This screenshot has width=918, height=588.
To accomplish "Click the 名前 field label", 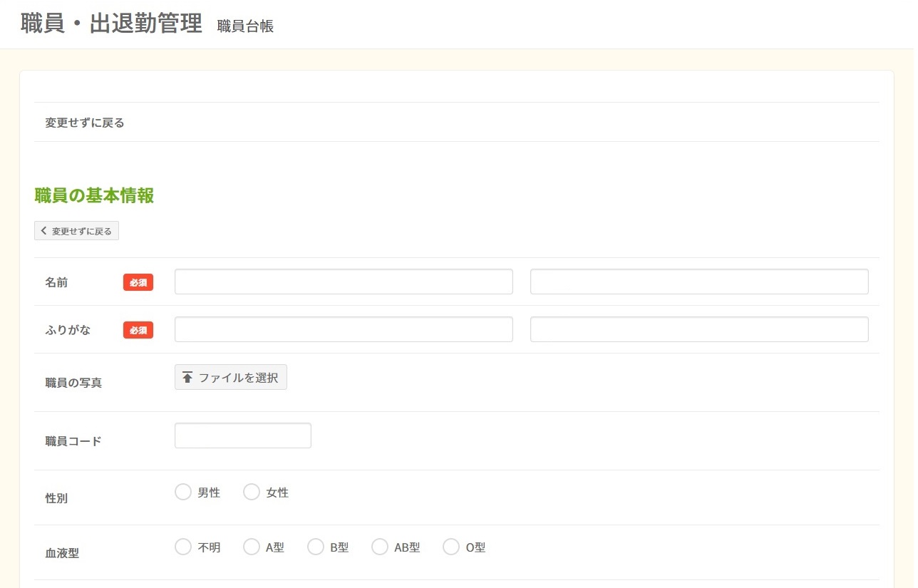I will click(x=56, y=282).
